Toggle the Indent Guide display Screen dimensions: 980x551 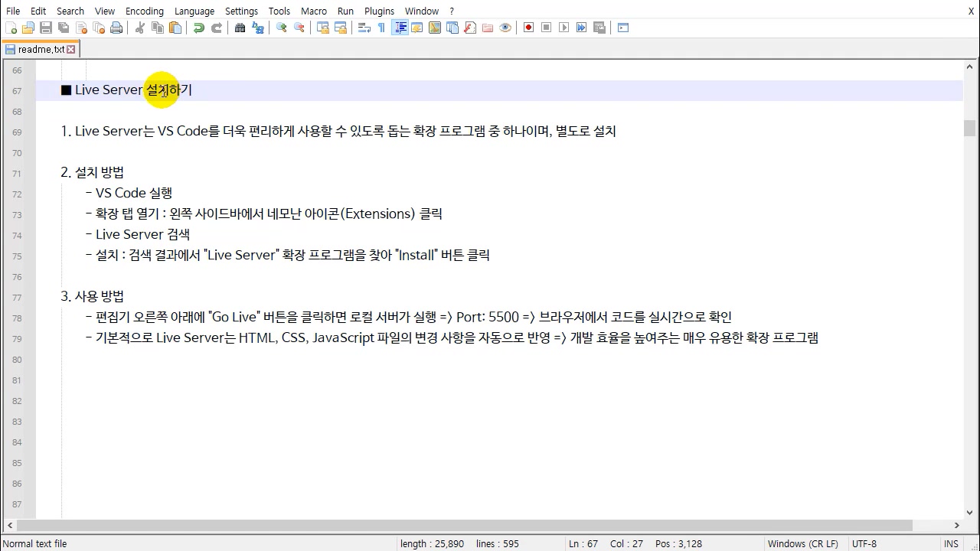pos(400,27)
